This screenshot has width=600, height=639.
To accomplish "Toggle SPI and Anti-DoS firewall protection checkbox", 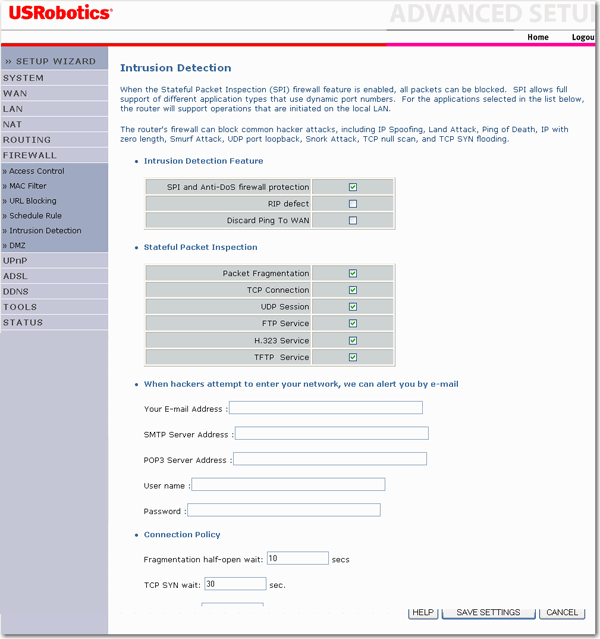I will pyautogui.click(x=353, y=187).
